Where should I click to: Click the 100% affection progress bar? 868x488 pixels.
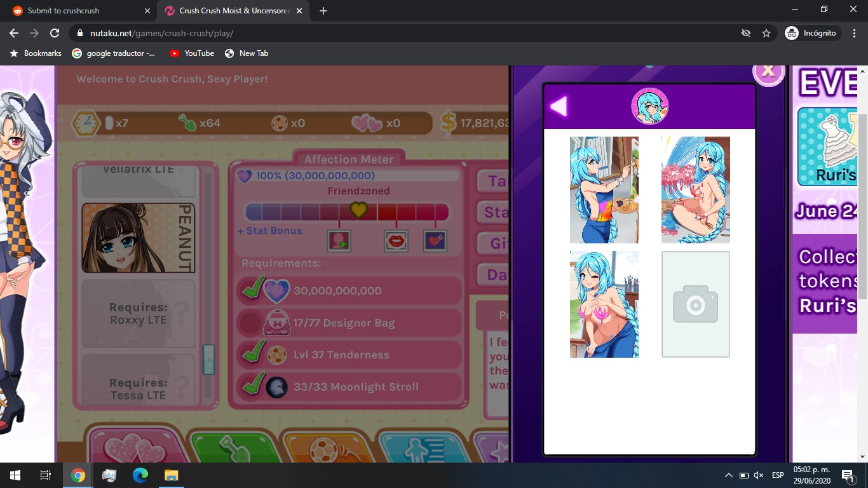coord(348,176)
